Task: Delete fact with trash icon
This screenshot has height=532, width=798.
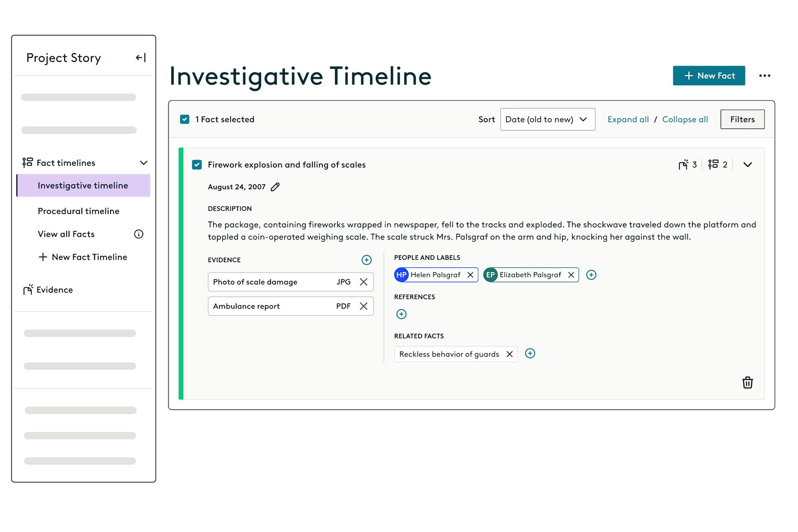Action: click(x=747, y=382)
